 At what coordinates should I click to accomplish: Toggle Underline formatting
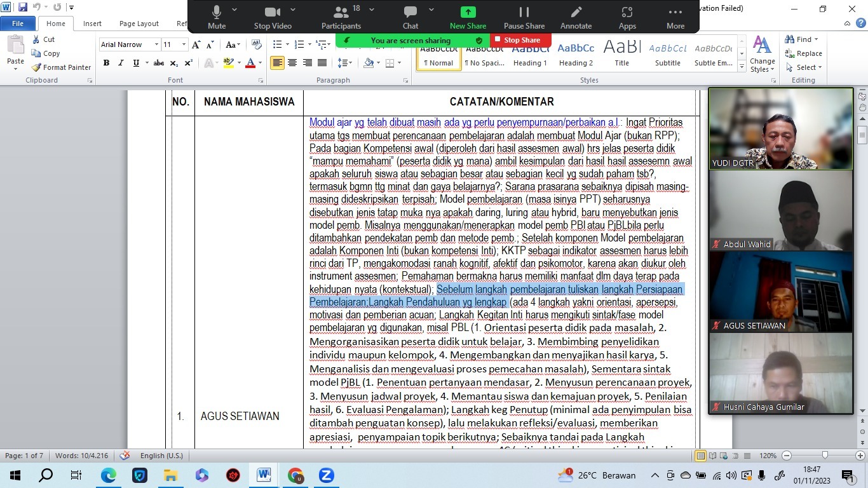click(x=136, y=63)
